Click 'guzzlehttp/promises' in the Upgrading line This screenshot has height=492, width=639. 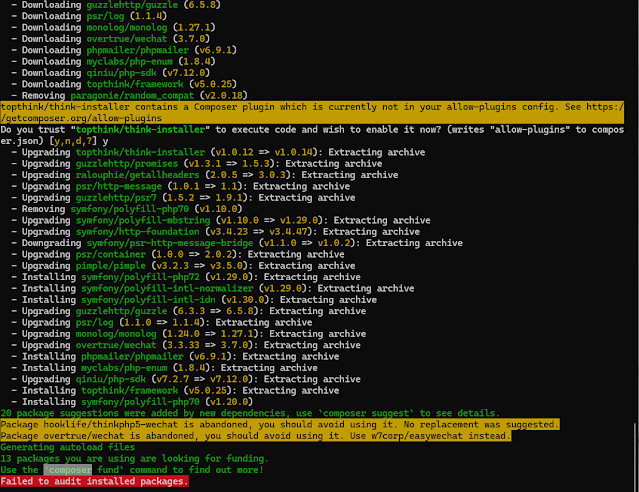[x=127, y=164]
